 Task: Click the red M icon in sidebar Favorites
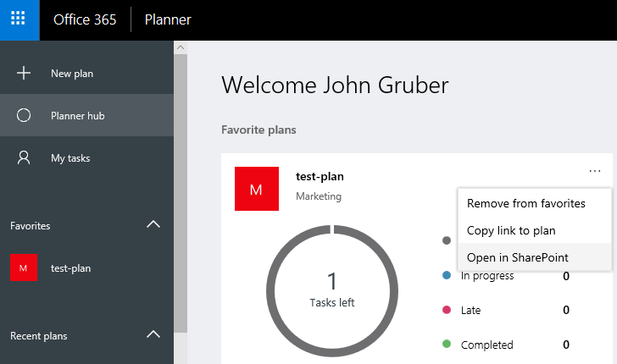24,267
